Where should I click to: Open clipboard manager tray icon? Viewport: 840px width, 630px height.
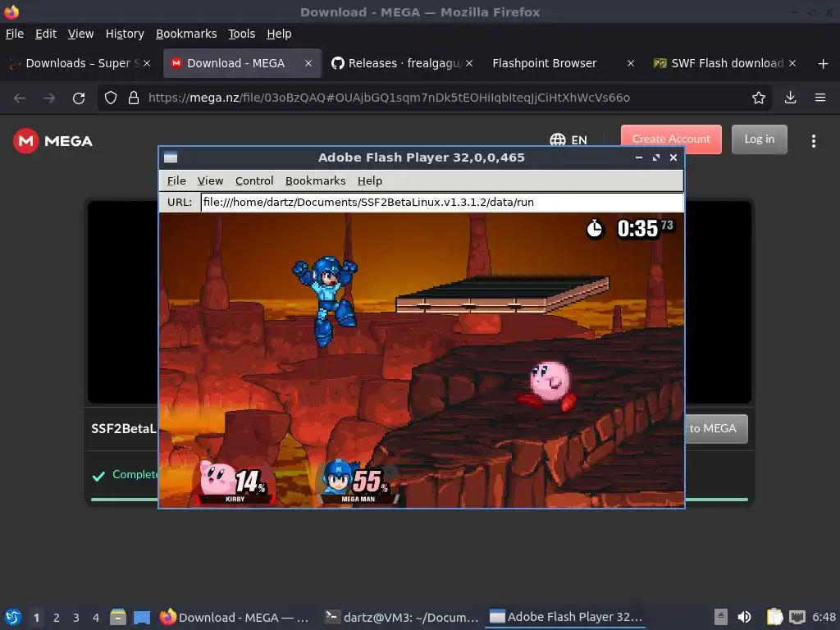point(774,617)
